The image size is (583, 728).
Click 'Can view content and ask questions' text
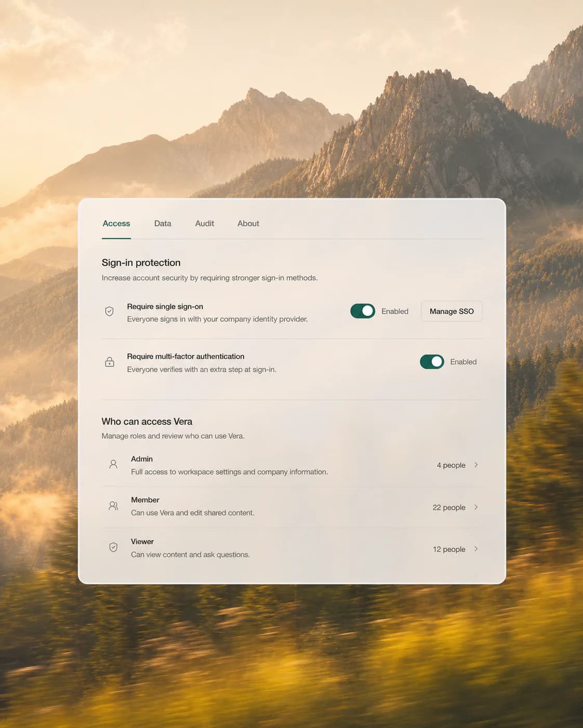[x=190, y=555]
